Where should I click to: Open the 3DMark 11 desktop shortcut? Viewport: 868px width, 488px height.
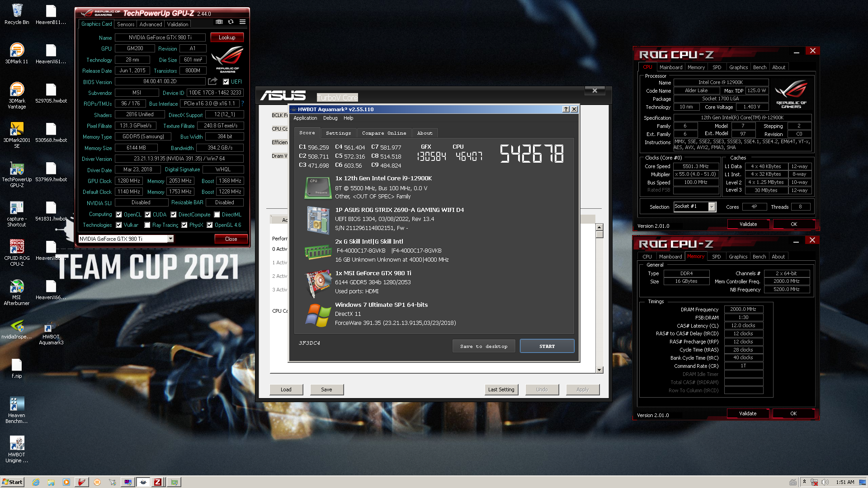click(x=17, y=53)
